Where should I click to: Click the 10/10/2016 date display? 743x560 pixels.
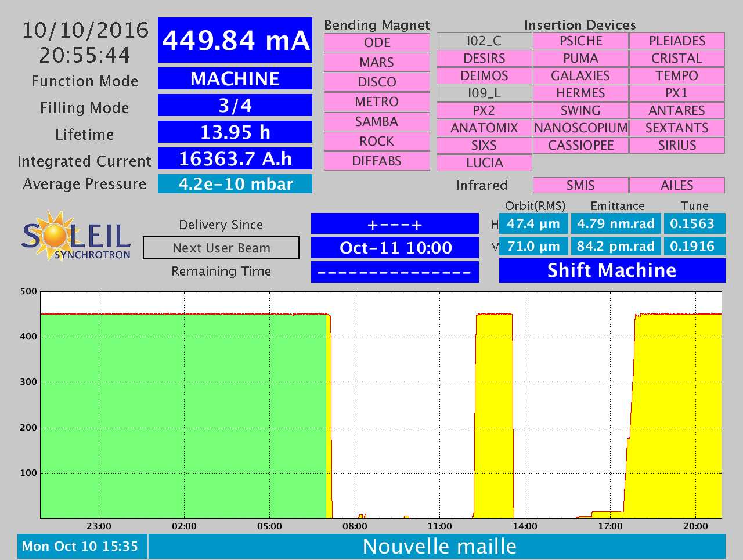[x=85, y=30]
